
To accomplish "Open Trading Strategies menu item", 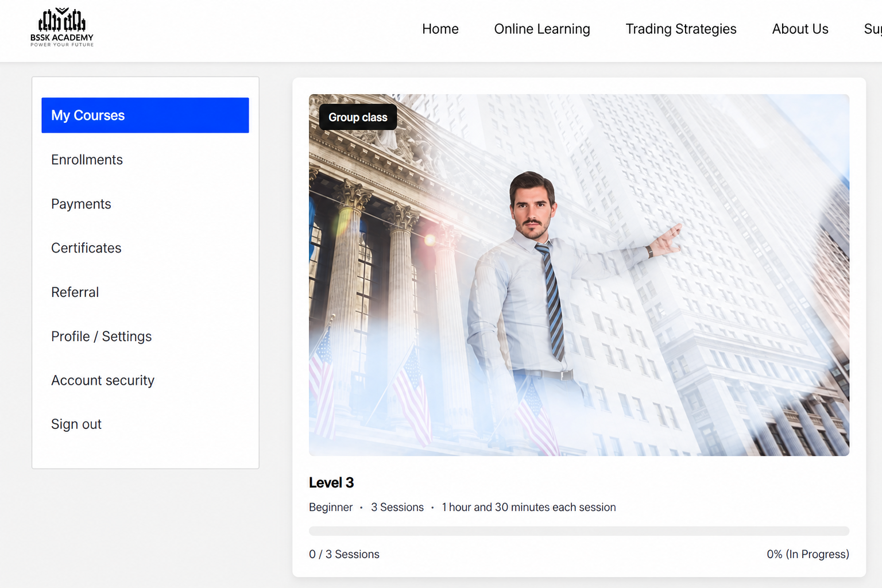I will [681, 29].
